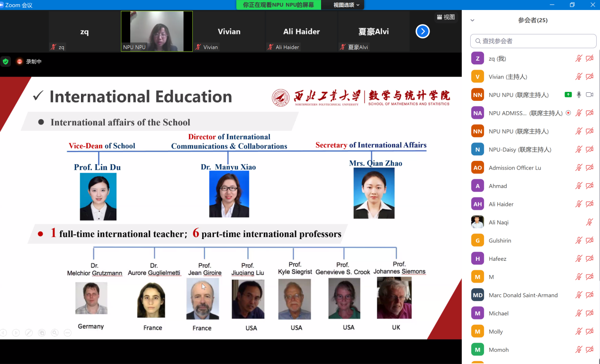Collapse the participants panel with the chevron
Image resolution: width=600 pixels, height=364 pixels.
472,20
